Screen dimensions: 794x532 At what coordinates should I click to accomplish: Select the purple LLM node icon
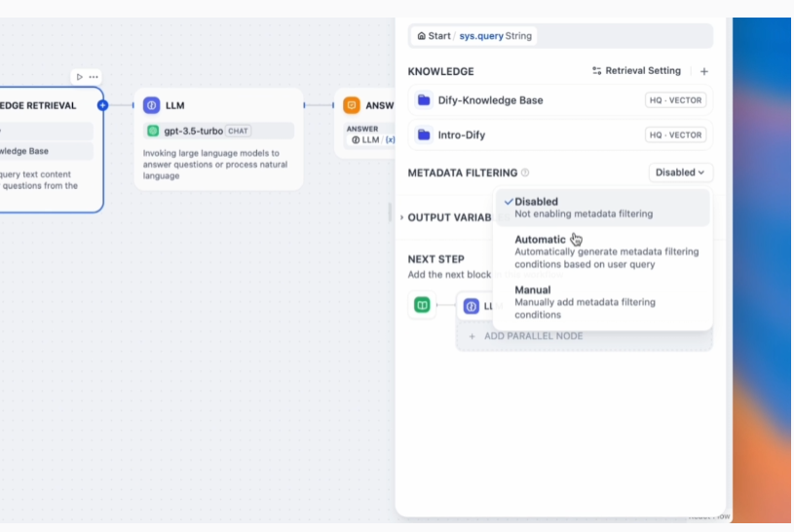(x=152, y=105)
